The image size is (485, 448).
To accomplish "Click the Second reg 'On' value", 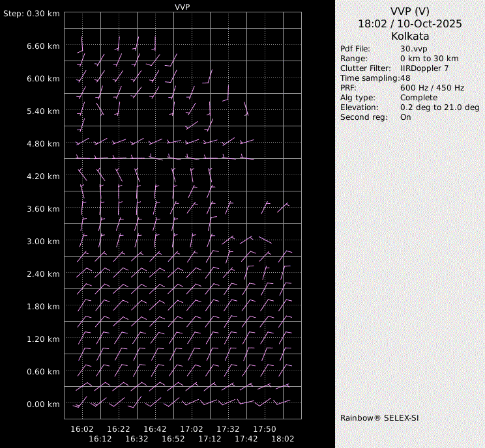I will coord(405,117).
